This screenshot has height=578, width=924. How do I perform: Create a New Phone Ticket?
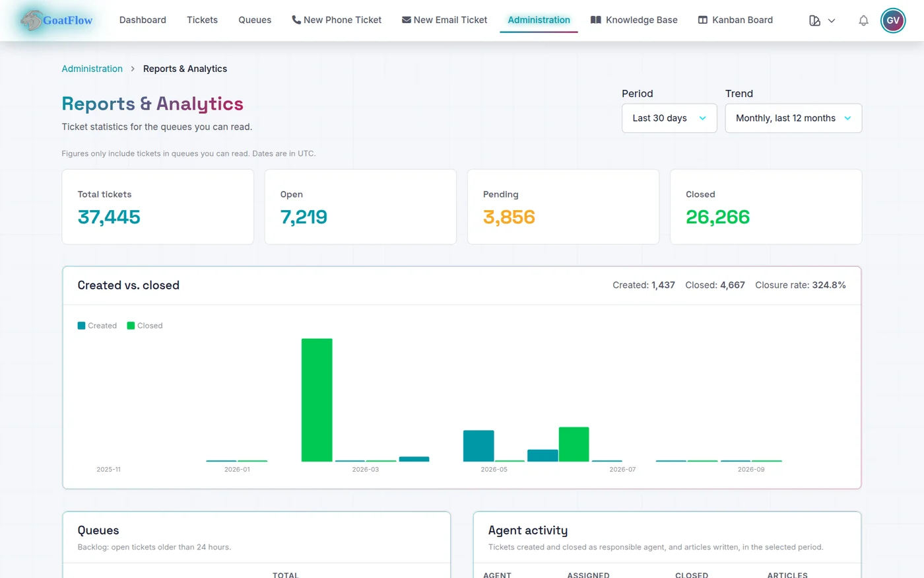click(x=337, y=20)
